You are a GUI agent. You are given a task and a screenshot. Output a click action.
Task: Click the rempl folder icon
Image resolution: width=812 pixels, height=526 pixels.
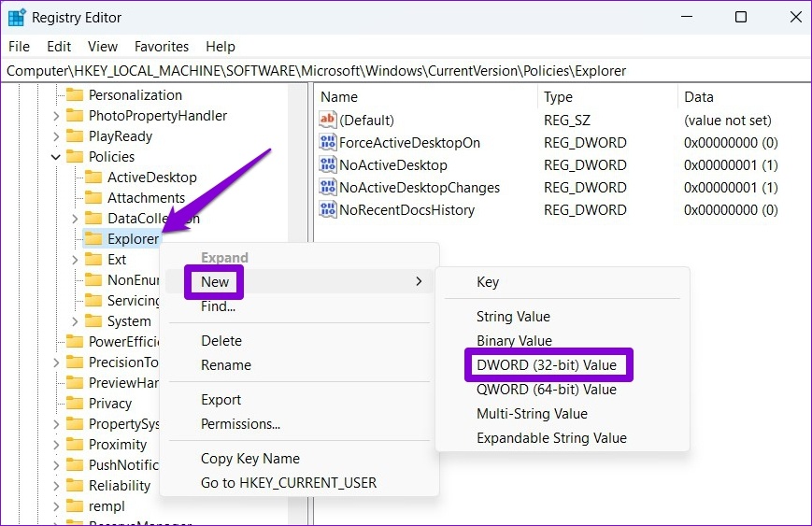point(75,506)
